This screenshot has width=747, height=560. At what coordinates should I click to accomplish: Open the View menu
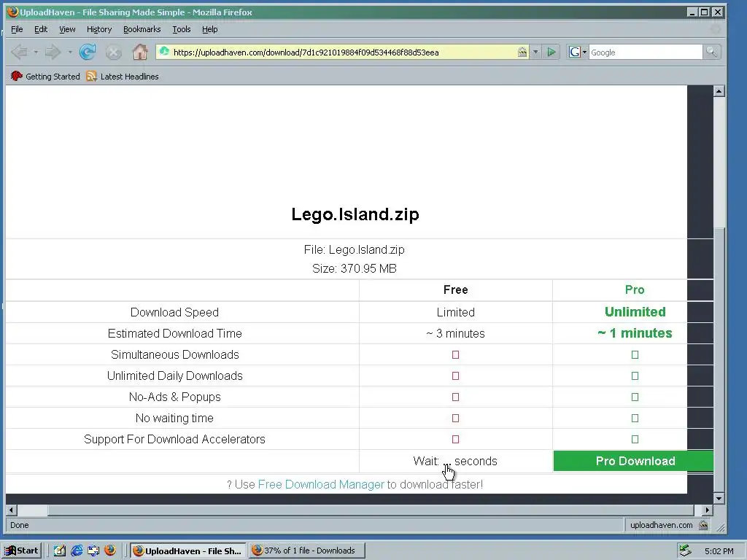[67, 29]
